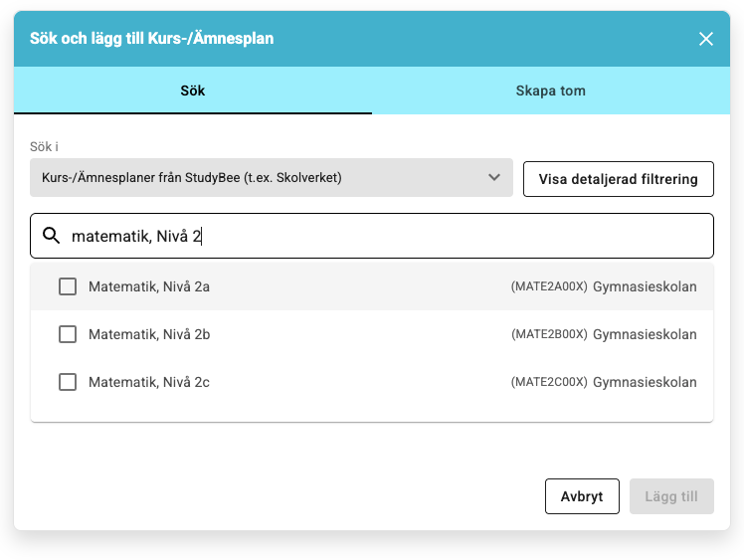Image resolution: width=744 pixels, height=560 pixels.
Task: Click the course code (MATE2B00X)
Action: pos(549,334)
